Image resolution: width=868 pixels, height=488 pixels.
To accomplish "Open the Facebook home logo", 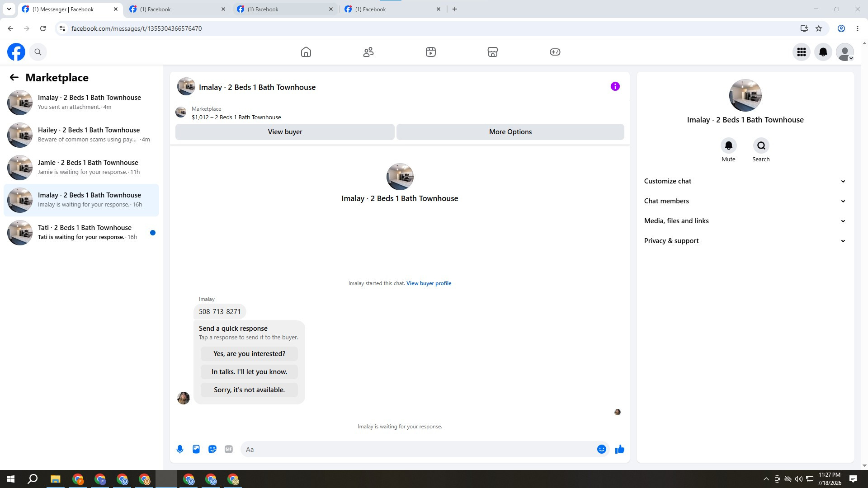I will [x=16, y=52].
